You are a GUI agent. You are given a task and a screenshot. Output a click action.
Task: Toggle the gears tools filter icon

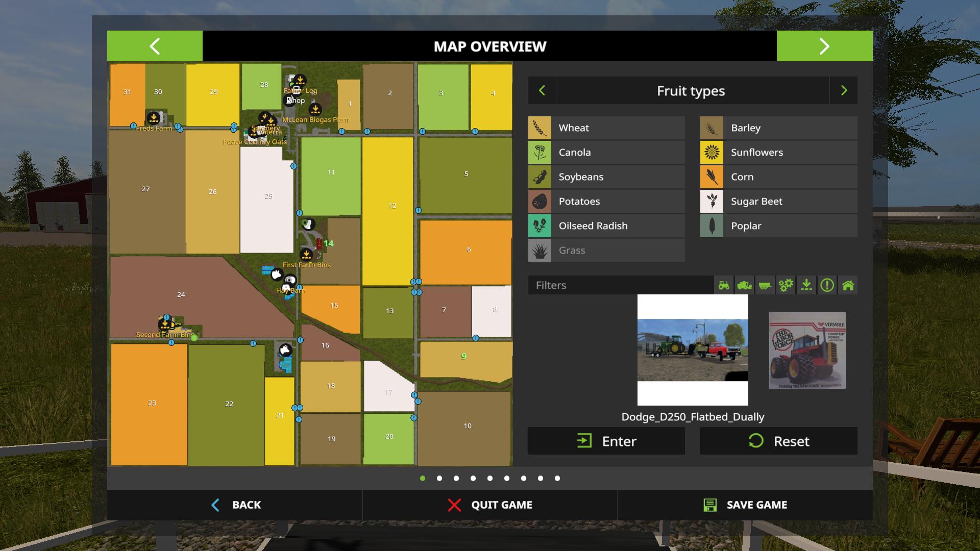[x=786, y=285]
